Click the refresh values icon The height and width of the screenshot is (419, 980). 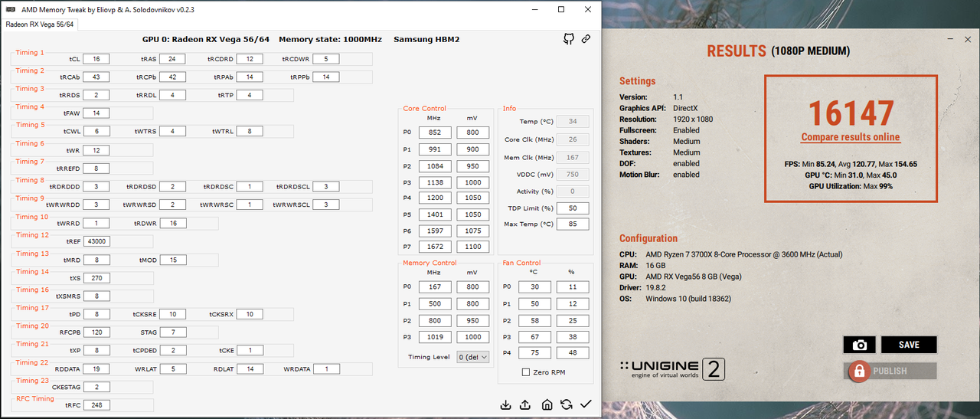[567, 404]
